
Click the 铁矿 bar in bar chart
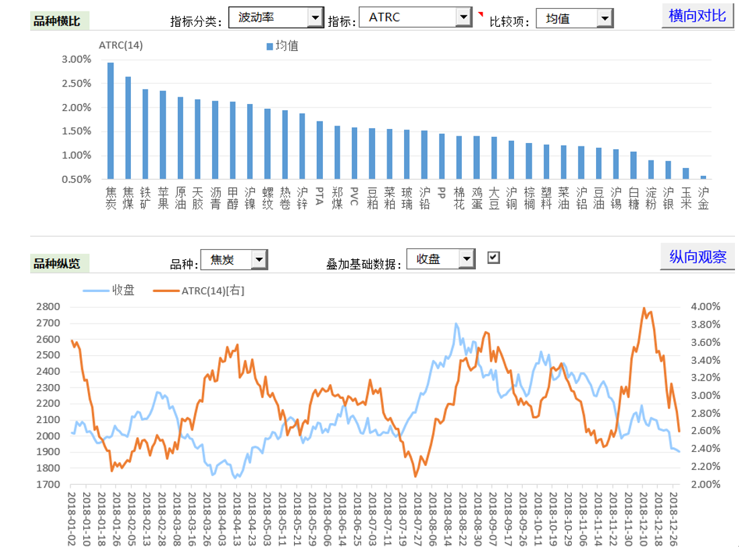pyautogui.click(x=145, y=134)
